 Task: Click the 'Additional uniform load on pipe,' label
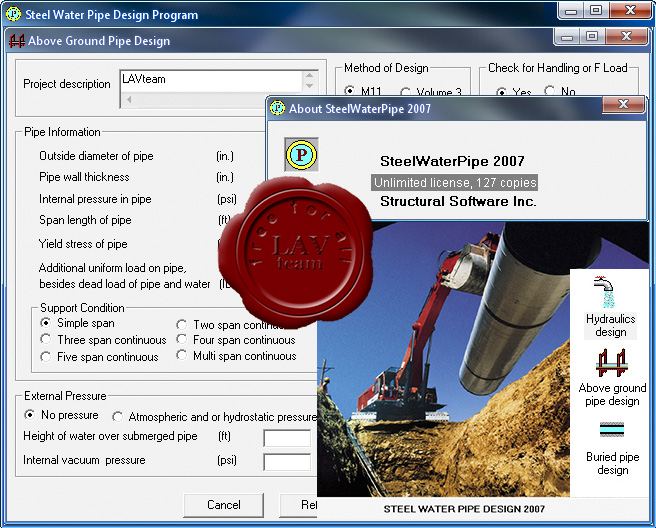(113, 268)
